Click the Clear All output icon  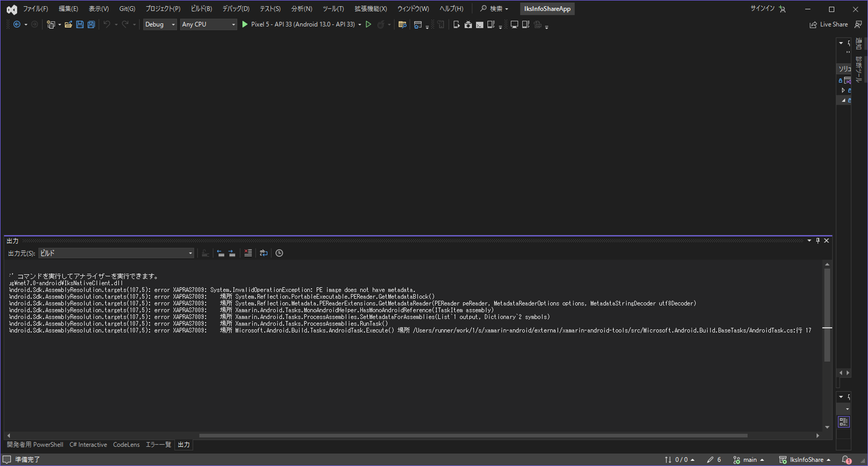(248, 253)
